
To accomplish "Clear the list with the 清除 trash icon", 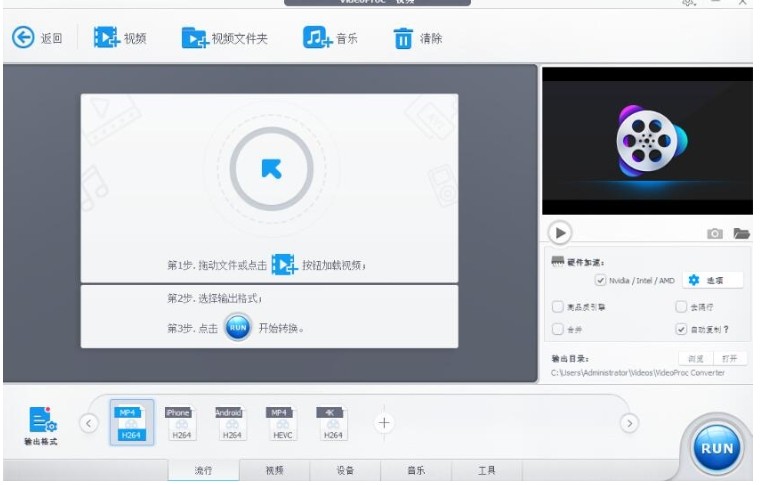I will click(403, 39).
